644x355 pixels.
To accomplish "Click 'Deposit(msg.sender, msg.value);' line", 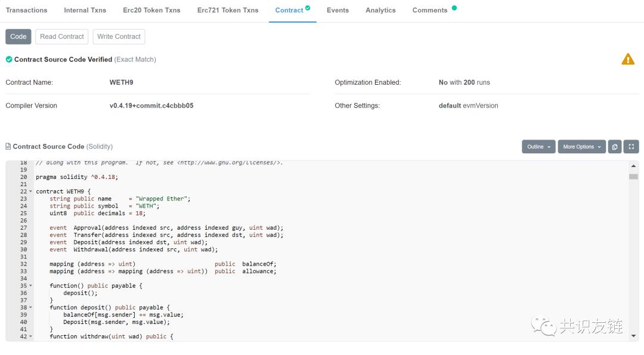I will (116, 322).
